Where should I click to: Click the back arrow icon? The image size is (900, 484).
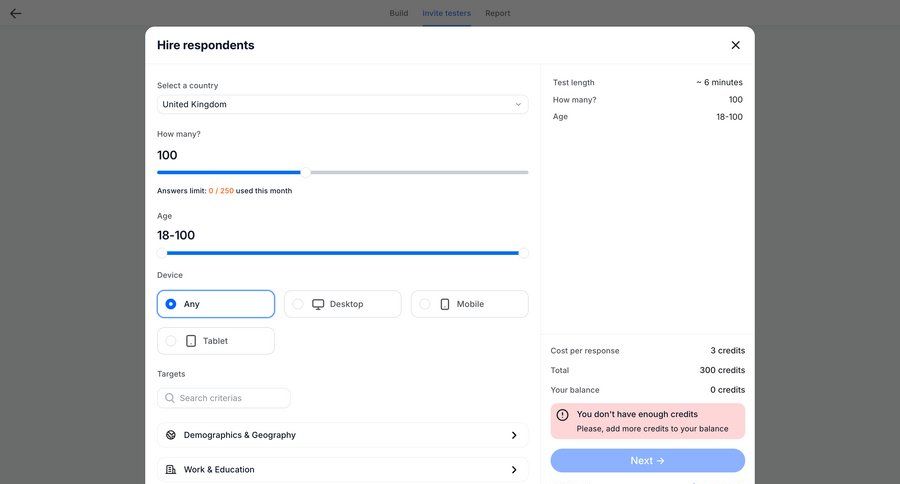15,13
